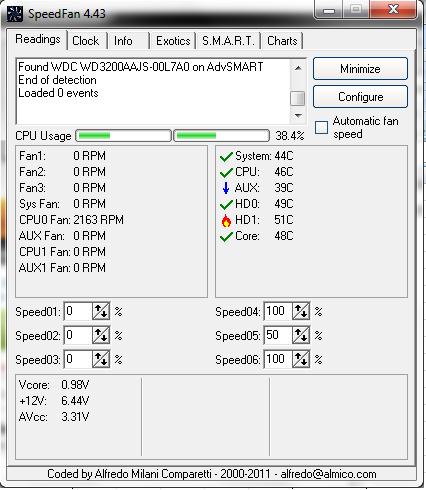Click the green check icon next to CPU temperature
426x490 pixels.
pyautogui.click(x=226, y=172)
